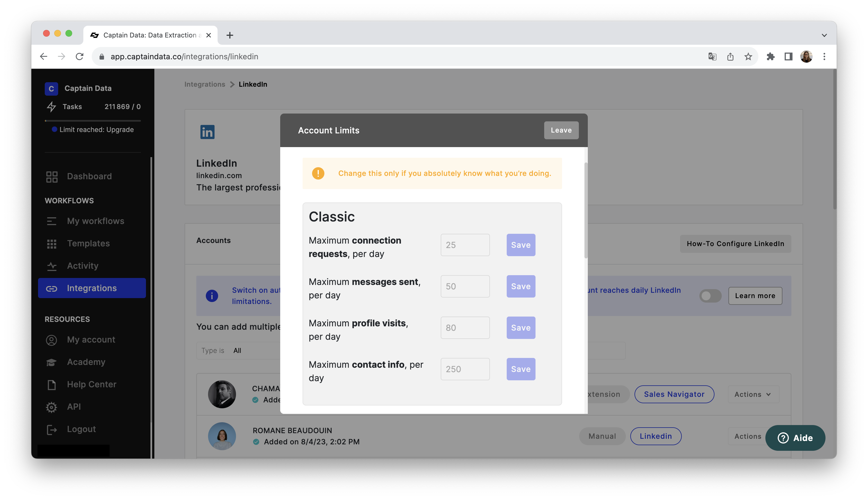Save the profile visits limit
Image resolution: width=868 pixels, height=500 pixels.
tap(520, 328)
